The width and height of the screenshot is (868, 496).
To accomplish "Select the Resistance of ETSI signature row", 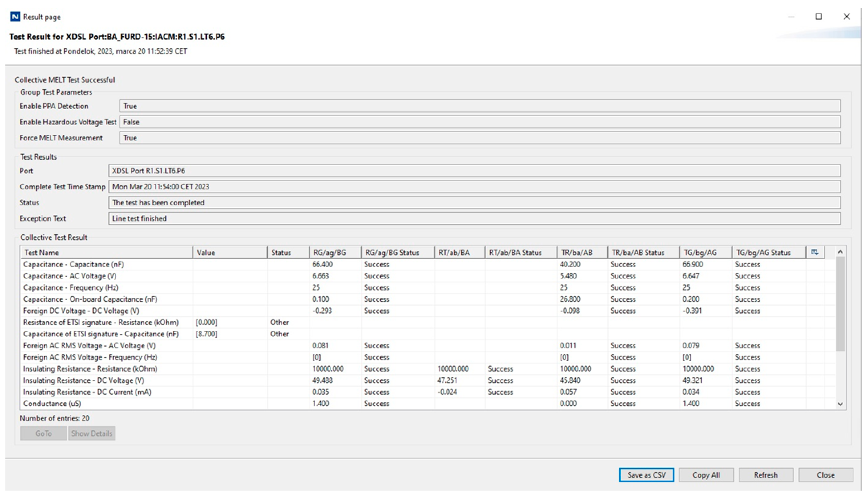I will [x=101, y=322].
